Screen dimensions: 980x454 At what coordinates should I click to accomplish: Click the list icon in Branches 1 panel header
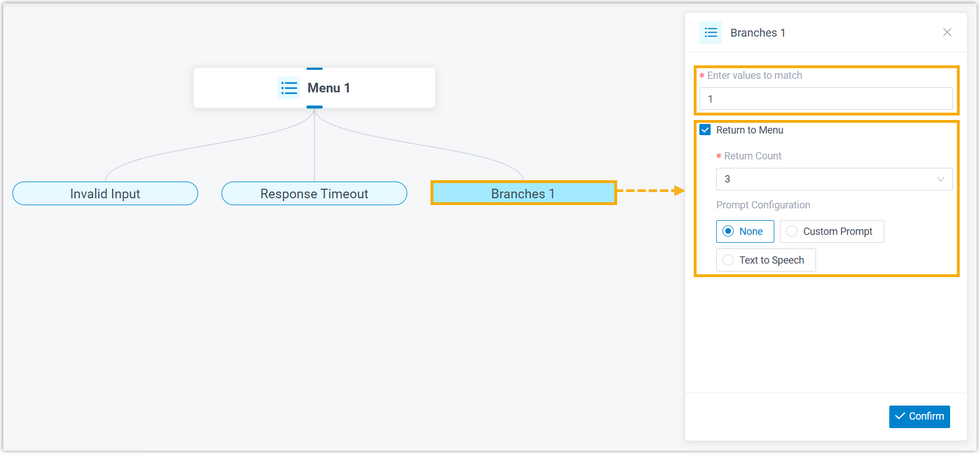pyautogui.click(x=711, y=33)
